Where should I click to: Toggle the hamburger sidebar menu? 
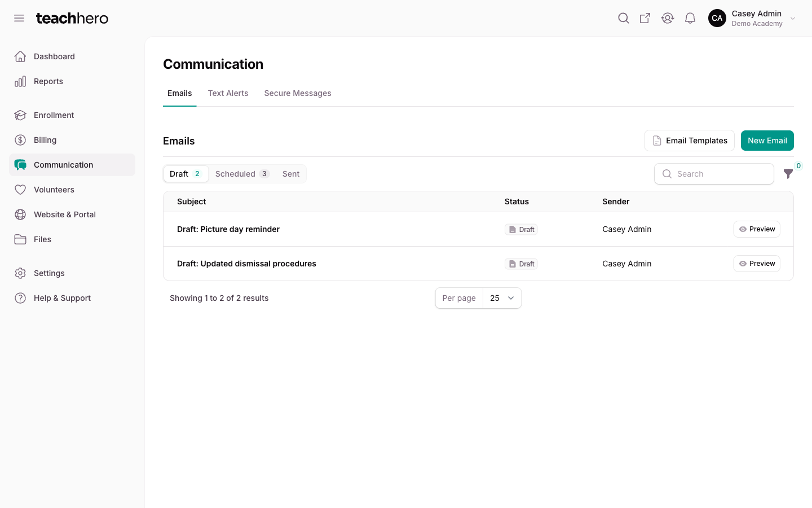click(19, 18)
